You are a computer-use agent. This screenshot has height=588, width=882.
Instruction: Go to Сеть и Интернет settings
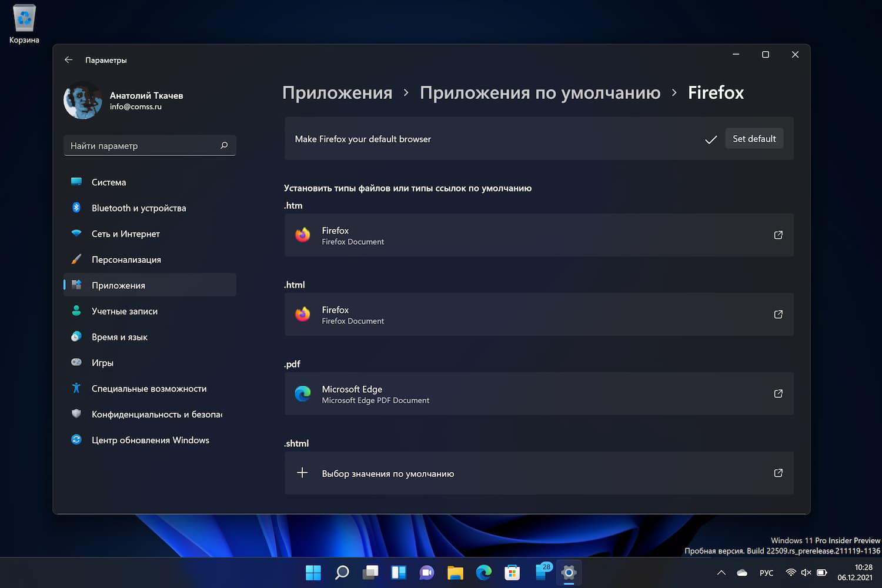click(149, 234)
